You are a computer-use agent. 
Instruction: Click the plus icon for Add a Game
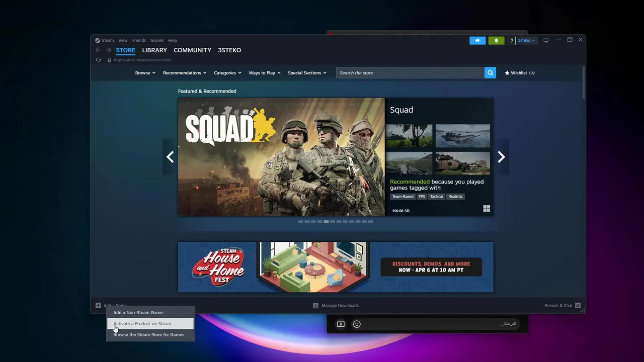point(98,305)
